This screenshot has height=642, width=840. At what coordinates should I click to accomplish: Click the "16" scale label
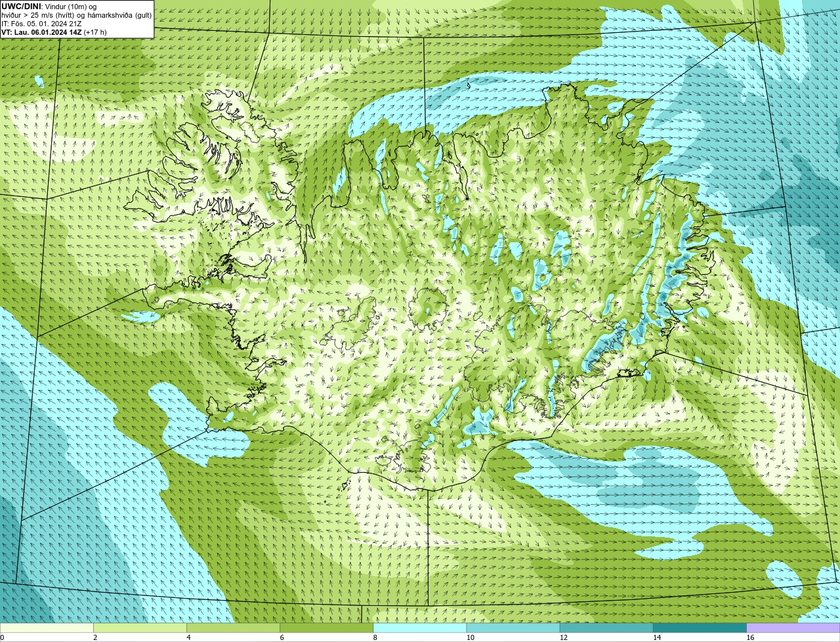click(x=750, y=637)
